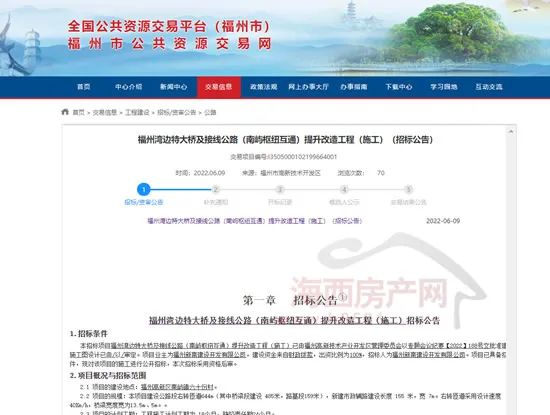Select step 2 circle 补充通知
This screenshot has width=550, height=415.
tap(216, 189)
